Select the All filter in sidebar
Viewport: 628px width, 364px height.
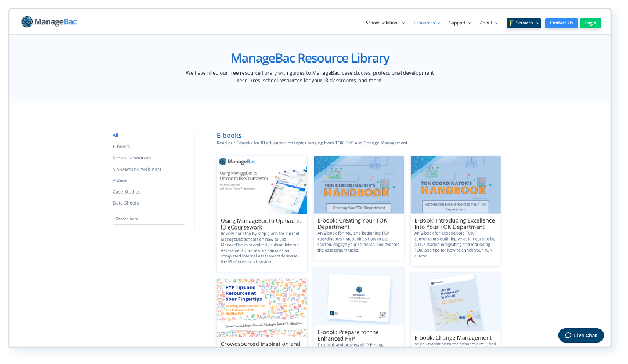pos(116,135)
